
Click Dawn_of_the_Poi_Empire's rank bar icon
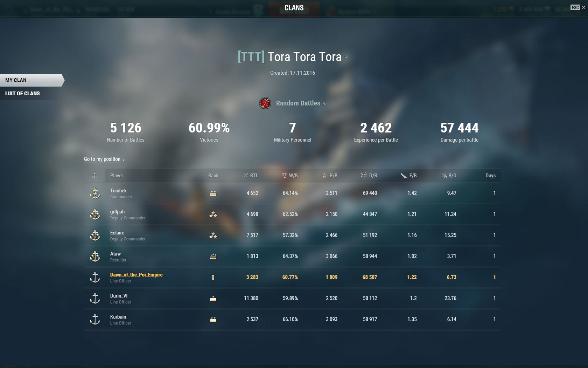(x=213, y=278)
